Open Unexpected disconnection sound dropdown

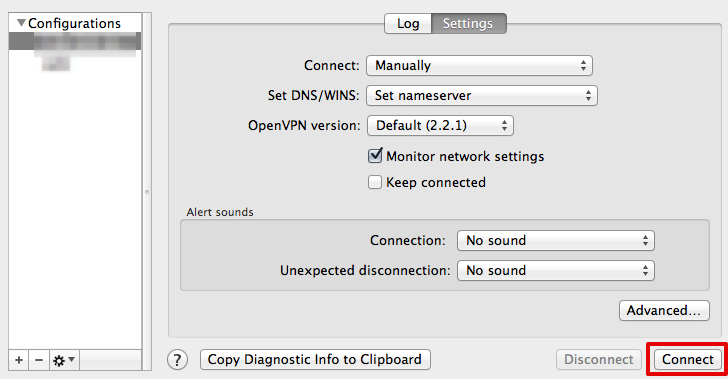[556, 270]
